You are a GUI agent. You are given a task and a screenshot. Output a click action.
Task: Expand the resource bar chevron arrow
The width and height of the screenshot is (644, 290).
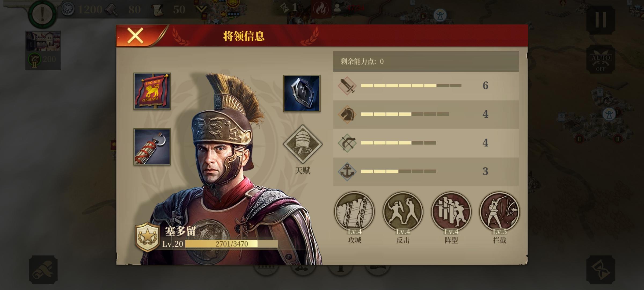coord(201,10)
